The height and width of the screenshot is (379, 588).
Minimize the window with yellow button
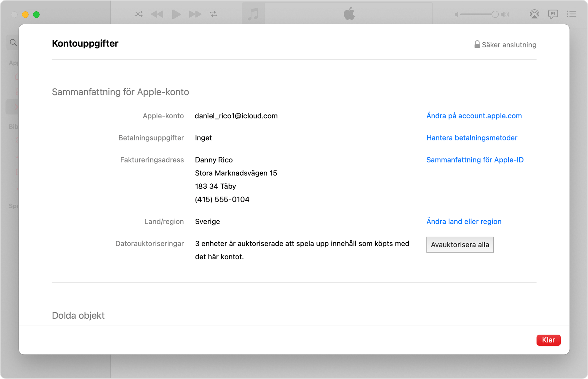point(25,14)
